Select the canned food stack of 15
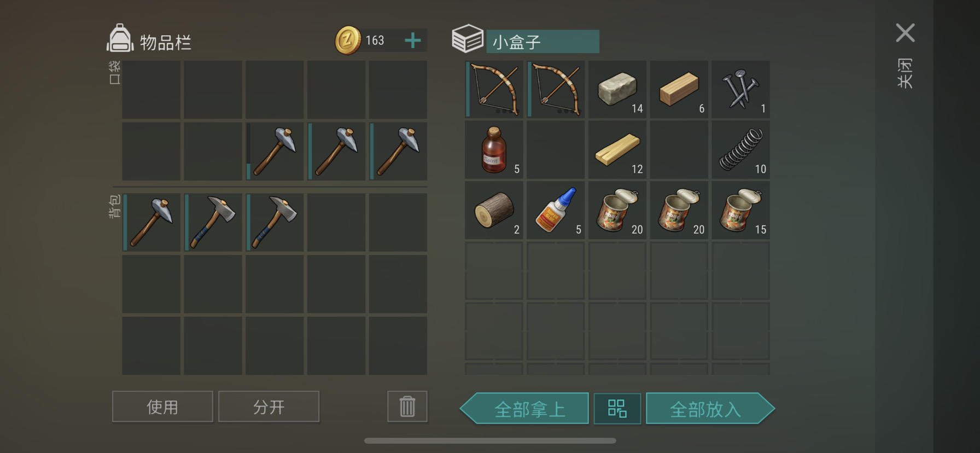 point(740,211)
